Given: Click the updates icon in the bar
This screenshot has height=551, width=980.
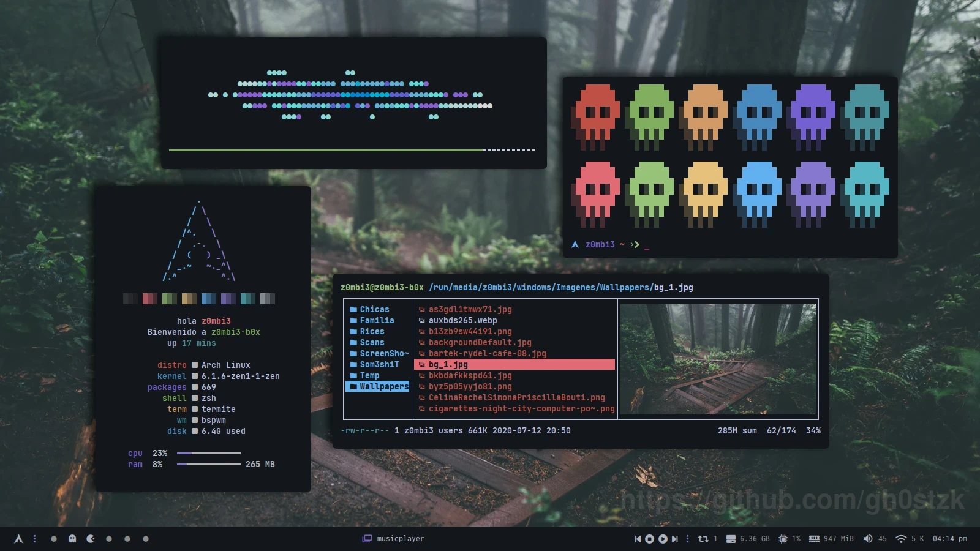Looking at the screenshot, I should pyautogui.click(x=703, y=539).
